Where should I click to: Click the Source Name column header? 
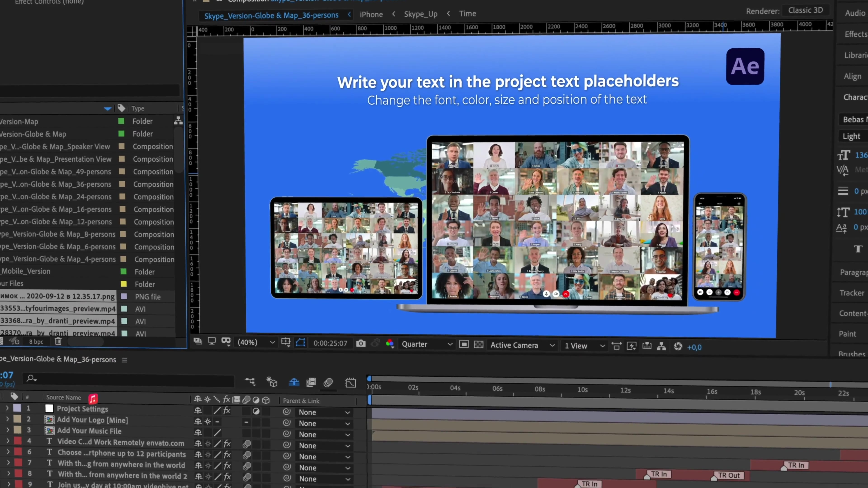[63, 397]
